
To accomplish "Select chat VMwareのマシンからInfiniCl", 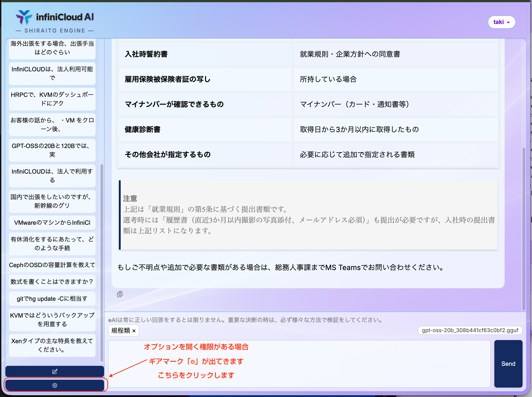I will click(52, 222).
